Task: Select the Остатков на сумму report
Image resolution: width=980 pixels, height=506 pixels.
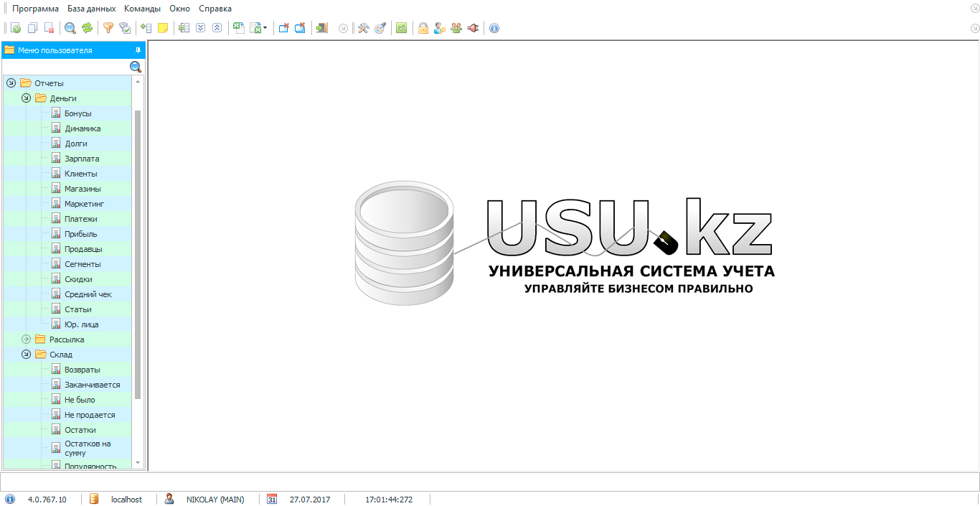Action: (88, 448)
